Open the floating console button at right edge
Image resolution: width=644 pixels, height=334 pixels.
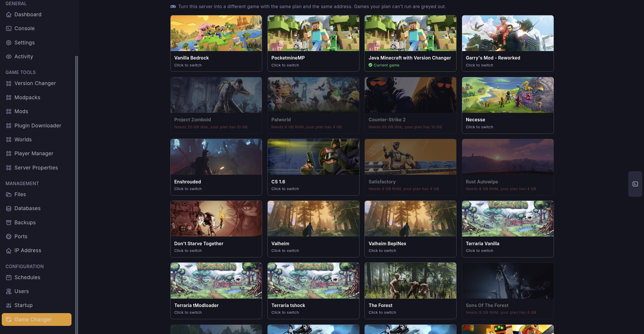[635, 184]
